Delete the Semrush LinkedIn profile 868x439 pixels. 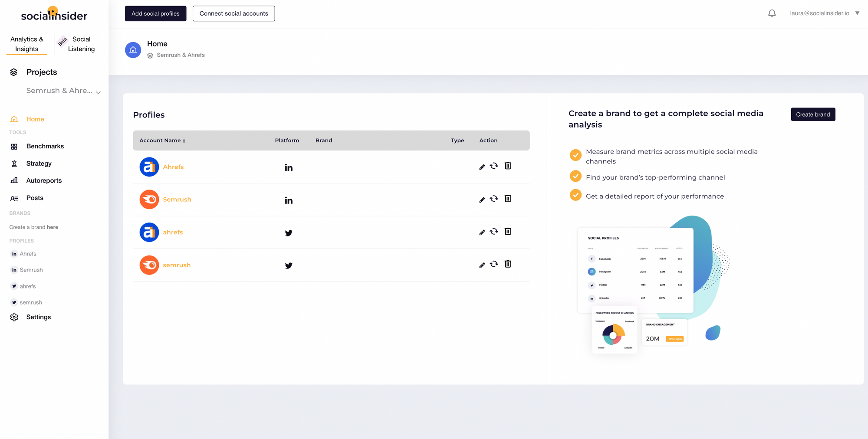pos(508,199)
